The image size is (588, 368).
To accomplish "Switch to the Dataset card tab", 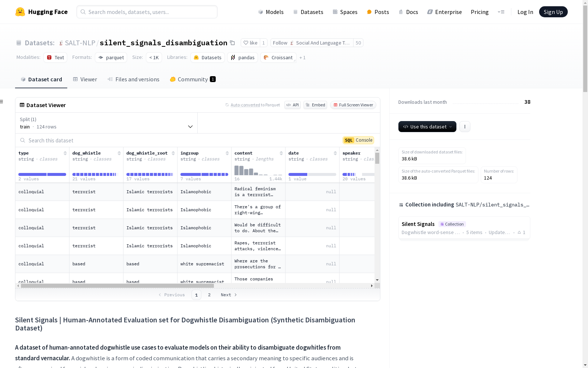I will point(41,79).
